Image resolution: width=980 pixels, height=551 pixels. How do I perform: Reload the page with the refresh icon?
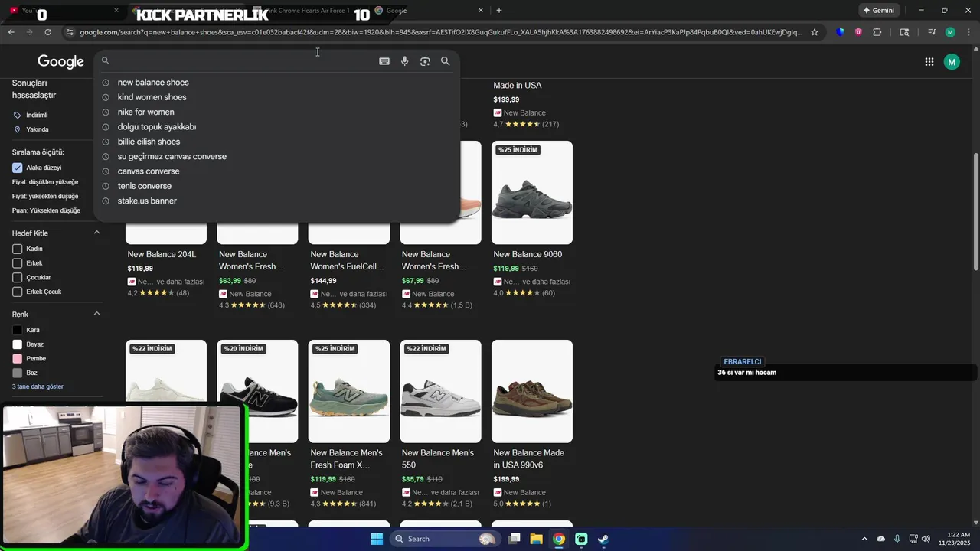(47, 32)
